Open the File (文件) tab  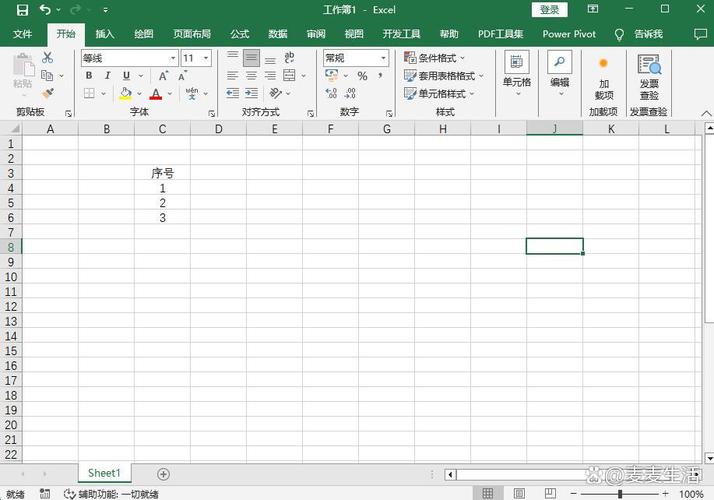22,34
